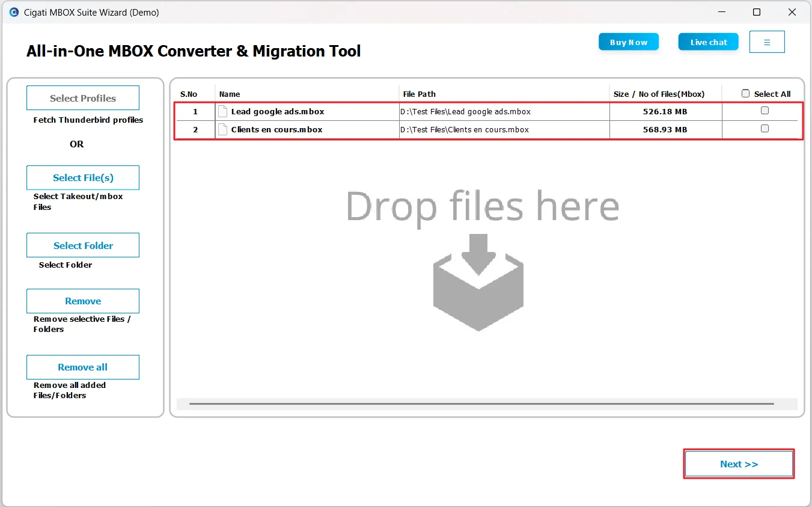Viewport: 812px width, 507px height.
Task: Click the file icon beside Clients en cours.mbox
Action: coord(223,129)
